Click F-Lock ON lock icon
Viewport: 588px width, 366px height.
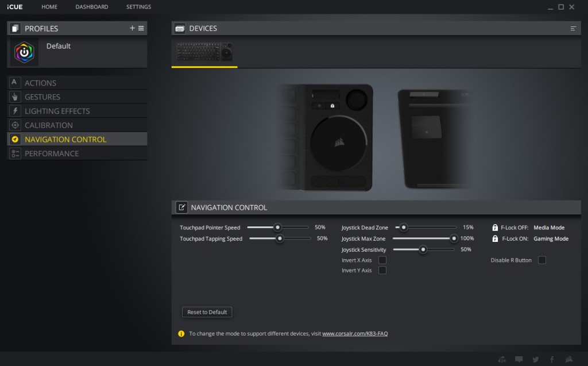(x=495, y=239)
